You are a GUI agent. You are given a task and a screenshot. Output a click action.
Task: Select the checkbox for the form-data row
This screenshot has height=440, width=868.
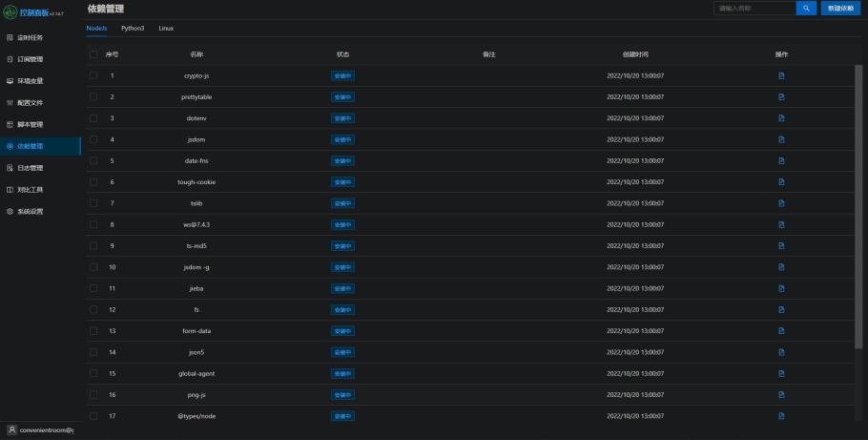click(x=93, y=331)
